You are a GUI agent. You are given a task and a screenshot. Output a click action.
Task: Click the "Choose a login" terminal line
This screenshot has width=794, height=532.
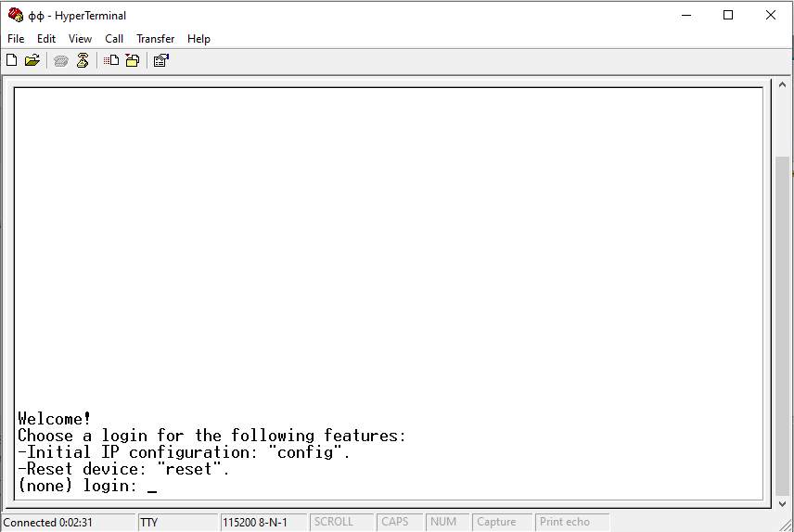click(211, 436)
